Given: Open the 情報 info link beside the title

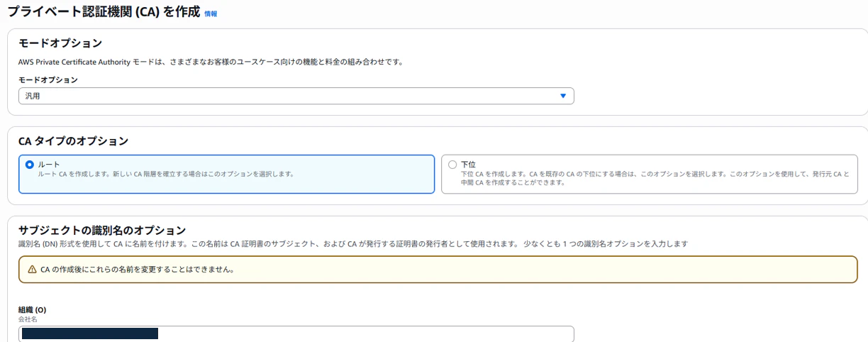Looking at the screenshot, I should (x=211, y=13).
